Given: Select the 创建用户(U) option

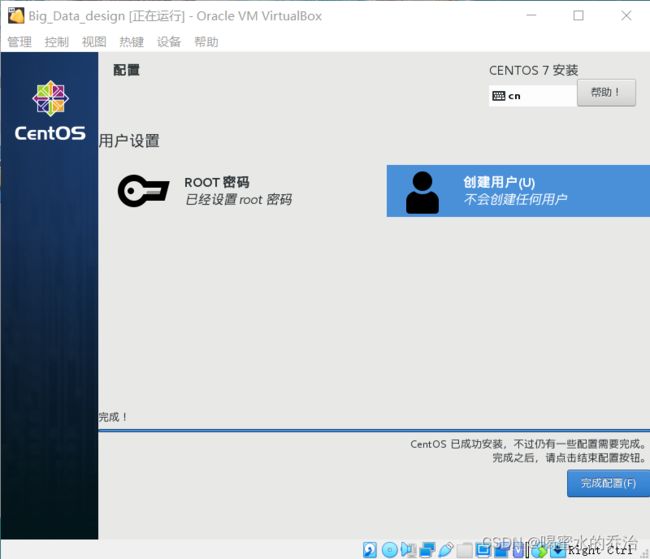Looking at the screenshot, I should pos(518,191).
